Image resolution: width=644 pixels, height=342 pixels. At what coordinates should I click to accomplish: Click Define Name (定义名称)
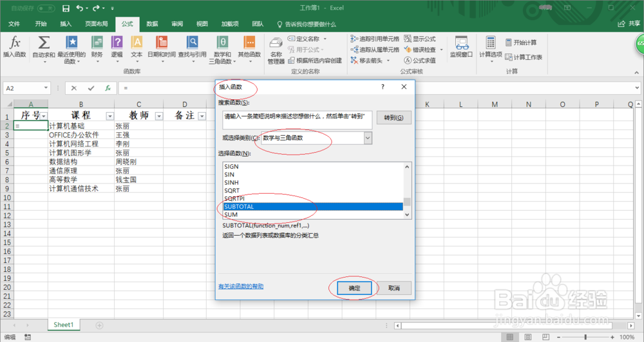click(304, 39)
